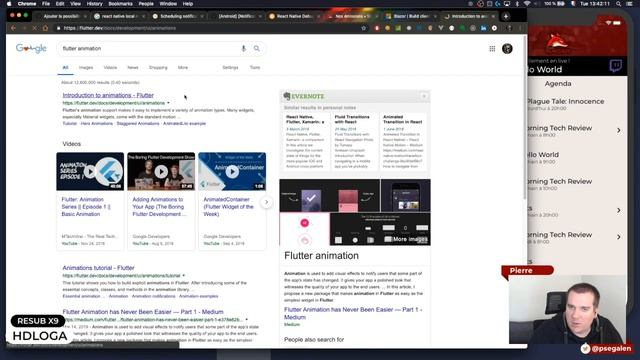This screenshot has width=640, height=360.
Task: Open knowledge panel Medium article link
Action: pos(353,313)
